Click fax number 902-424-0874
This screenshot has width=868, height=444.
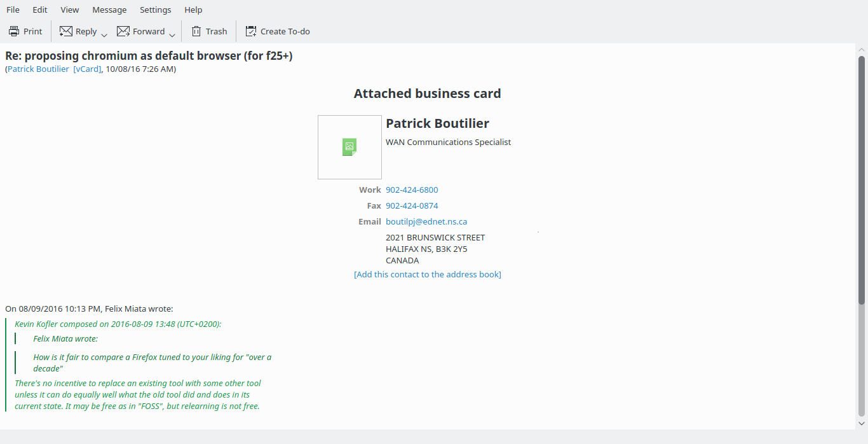[412, 205]
